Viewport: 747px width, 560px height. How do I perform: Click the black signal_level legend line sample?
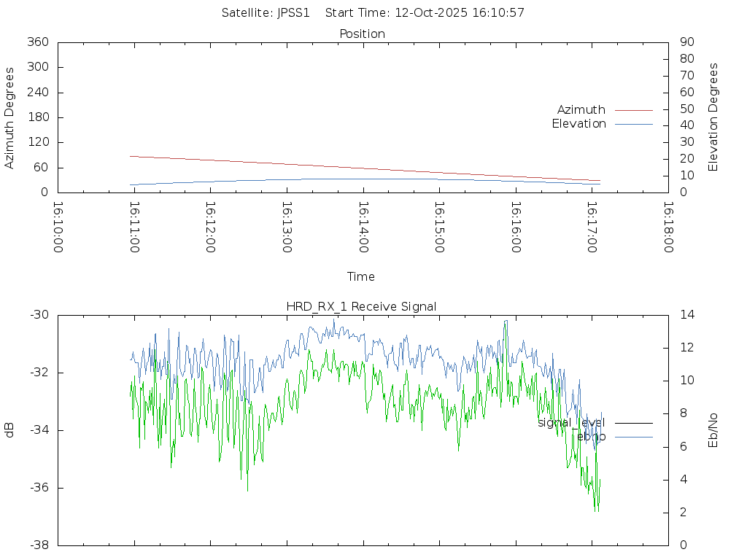pyautogui.click(x=633, y=423)
